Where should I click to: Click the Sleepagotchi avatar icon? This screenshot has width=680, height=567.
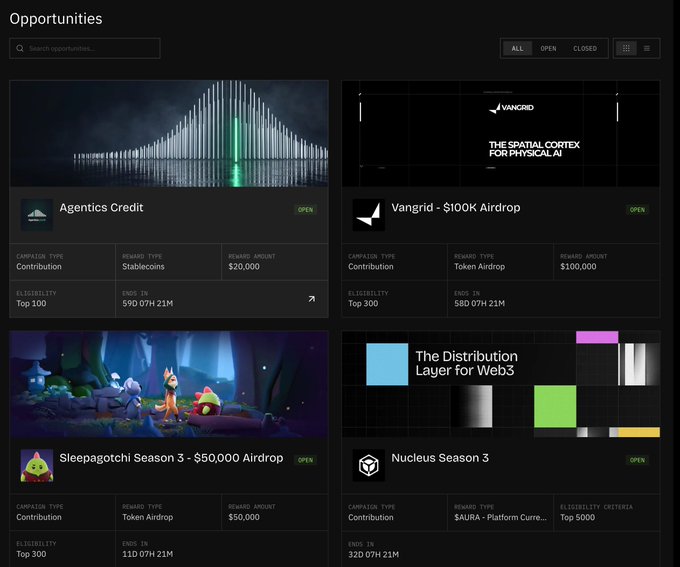tap(37, 465)
